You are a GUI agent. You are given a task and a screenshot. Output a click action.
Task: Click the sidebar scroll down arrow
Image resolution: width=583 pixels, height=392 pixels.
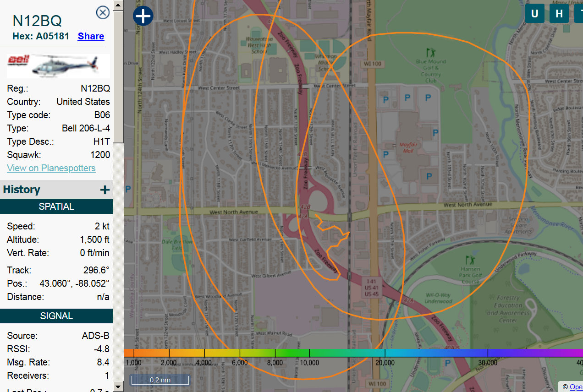118,387
